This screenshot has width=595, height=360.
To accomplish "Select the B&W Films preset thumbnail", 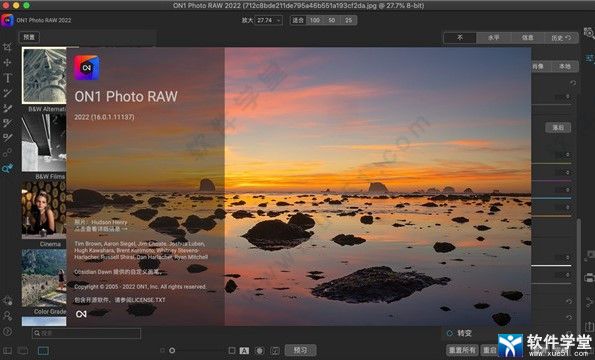I will [x=44, y=143].
